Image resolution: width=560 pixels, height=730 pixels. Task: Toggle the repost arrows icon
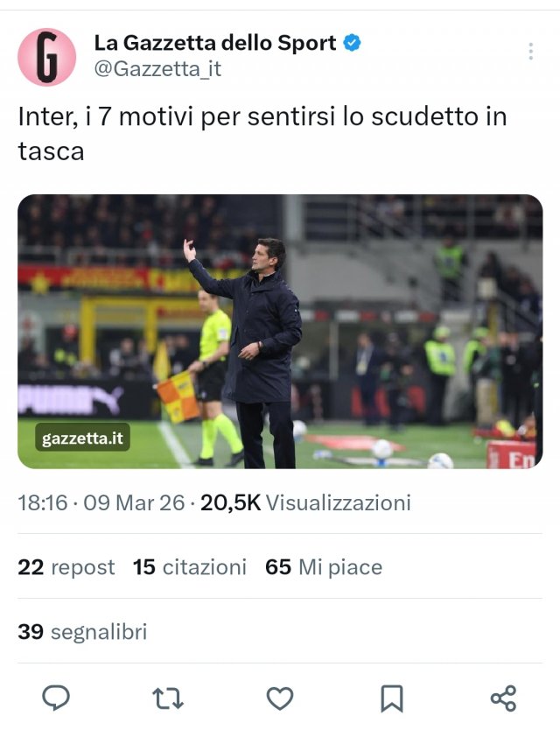pos(167,698)
